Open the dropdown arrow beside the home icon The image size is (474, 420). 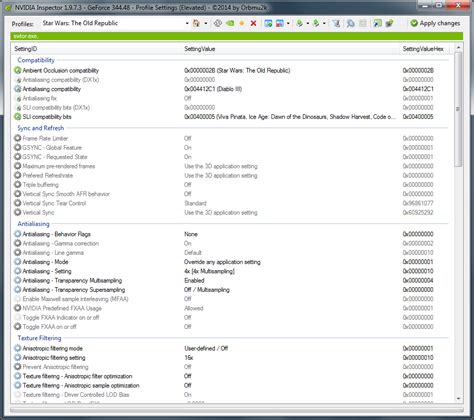click(206, 23)
